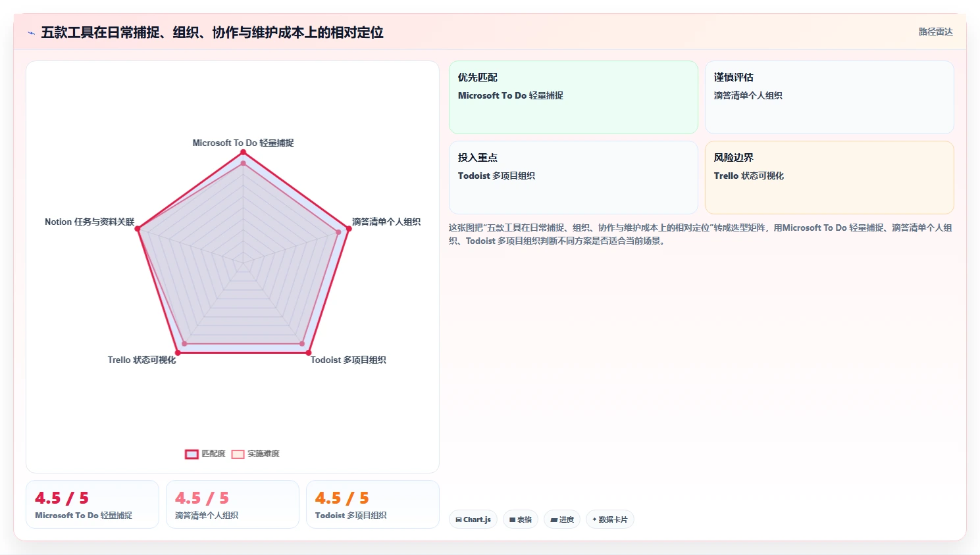Open the 谨慎评估 card
980x555 pixels.
tap(829, 97)
